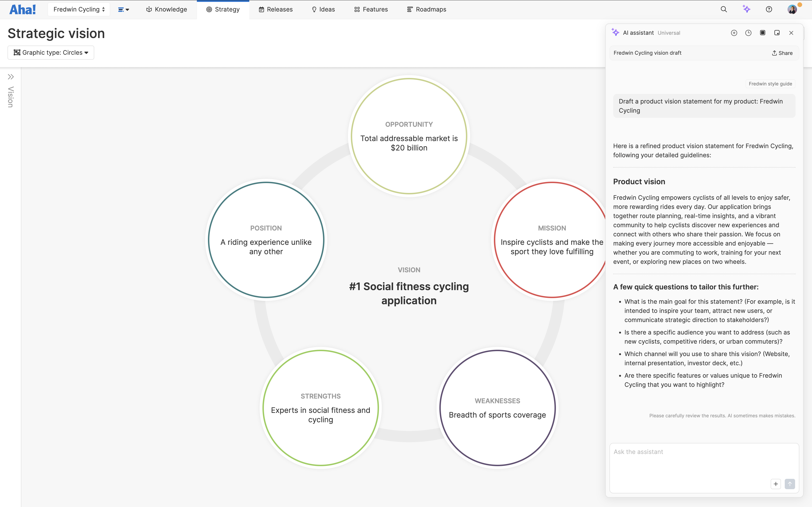This screenshot has width=812, height=507.
Task: Open the Features section
Action: coord(371,9)
